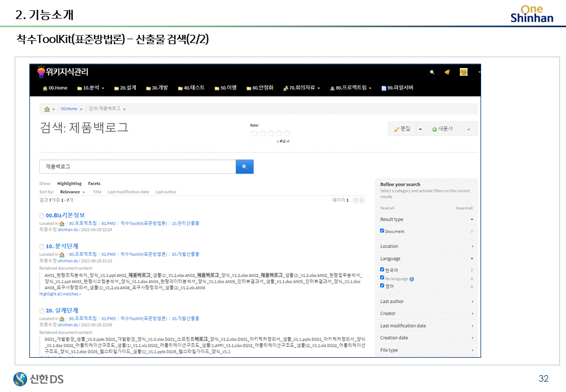The image size is (566, 392).
Task: Open the 30.개발 menu item
Action: (x=157, y=88)
